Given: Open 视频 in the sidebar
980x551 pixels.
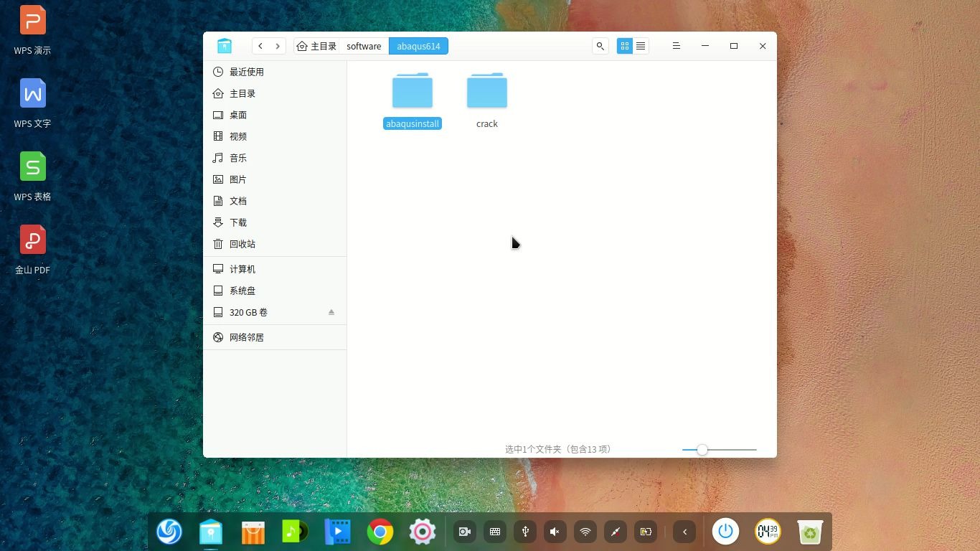Looking at the screenshot, I should pyautogui.click(x=275, y=136).
